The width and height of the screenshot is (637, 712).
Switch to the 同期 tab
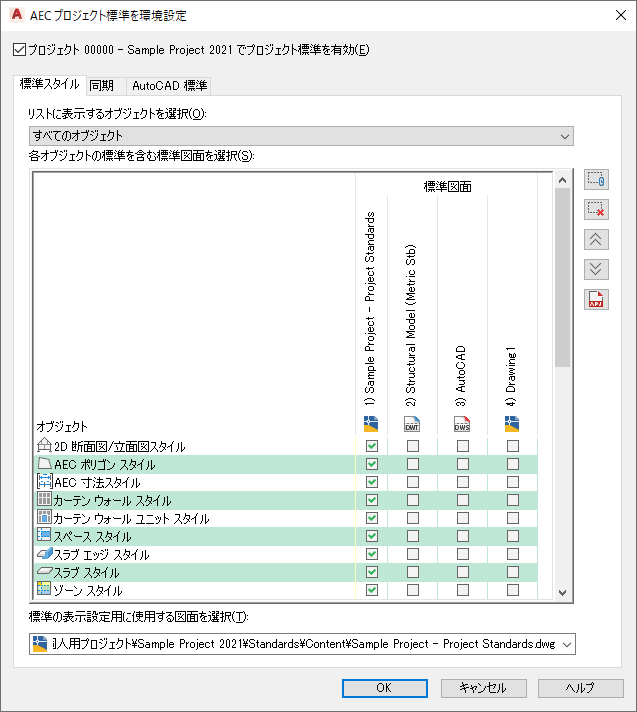pyautogui.click(x=101, y=85)
